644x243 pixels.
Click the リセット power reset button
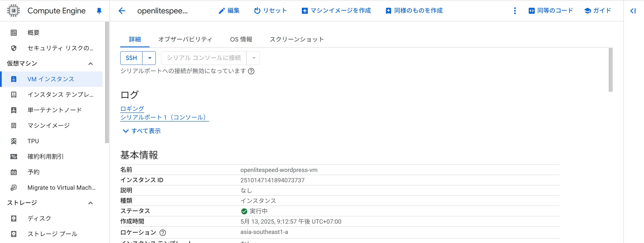click(270, 11)
